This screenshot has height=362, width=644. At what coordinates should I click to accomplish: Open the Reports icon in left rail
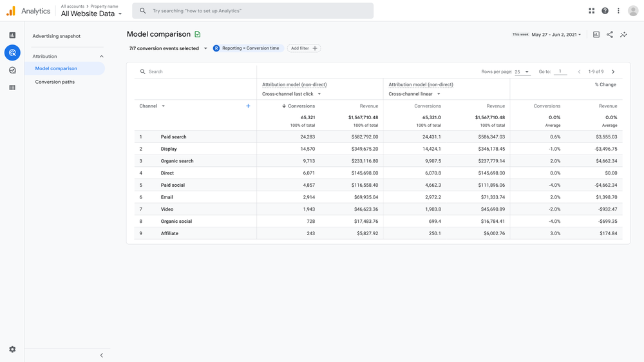(12, 35)
